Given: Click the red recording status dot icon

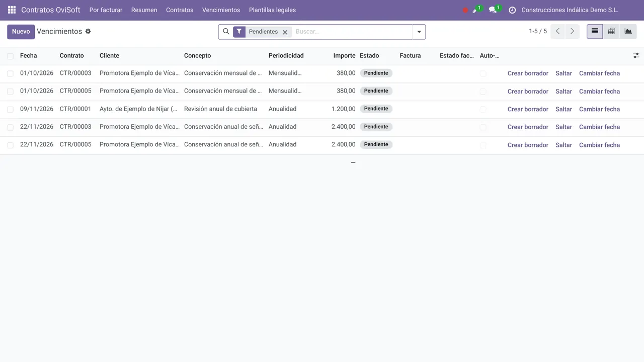Looking at the screenshot, I should (x=465, y=10).
